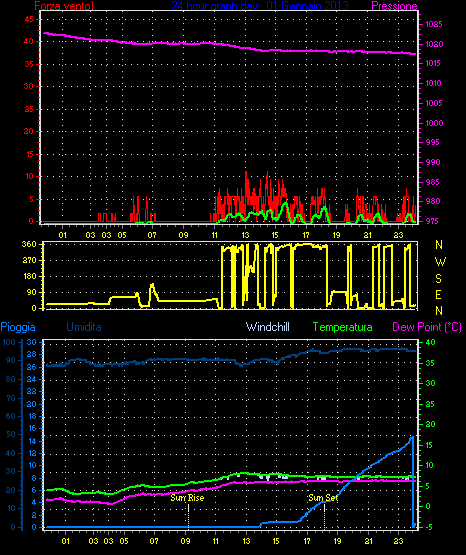Select the red "35" wind speed value
Image resolution: width=466 pixels, height=555 pixels.
29,64
